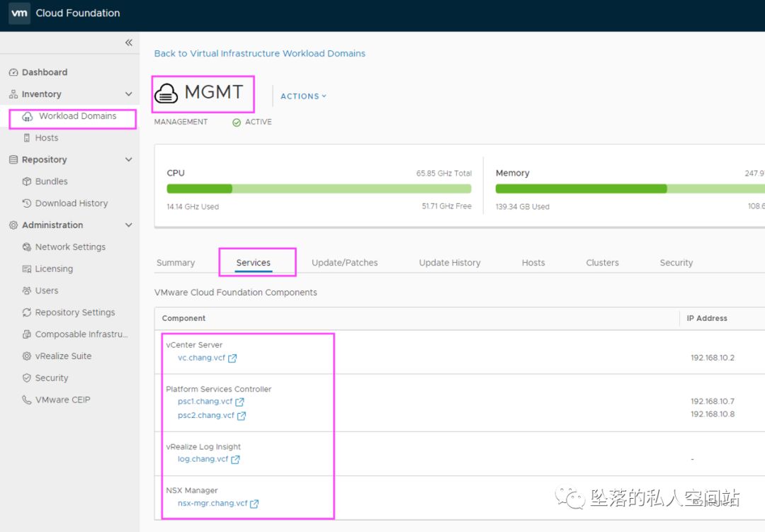Click the Repository database icon

click(13, 159)
